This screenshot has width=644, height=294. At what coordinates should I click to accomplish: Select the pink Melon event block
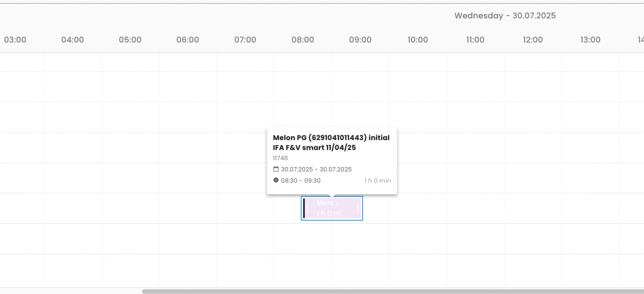point(331,209)
